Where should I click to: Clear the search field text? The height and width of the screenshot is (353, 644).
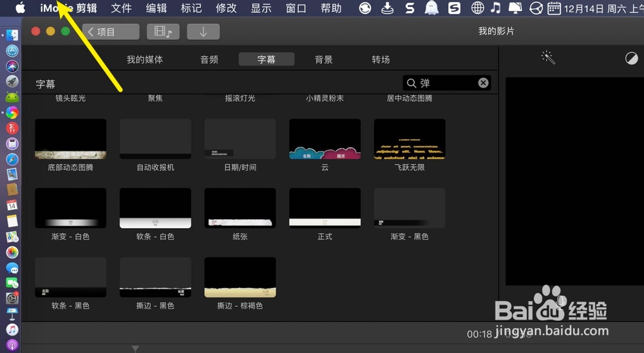coord(483,83)
